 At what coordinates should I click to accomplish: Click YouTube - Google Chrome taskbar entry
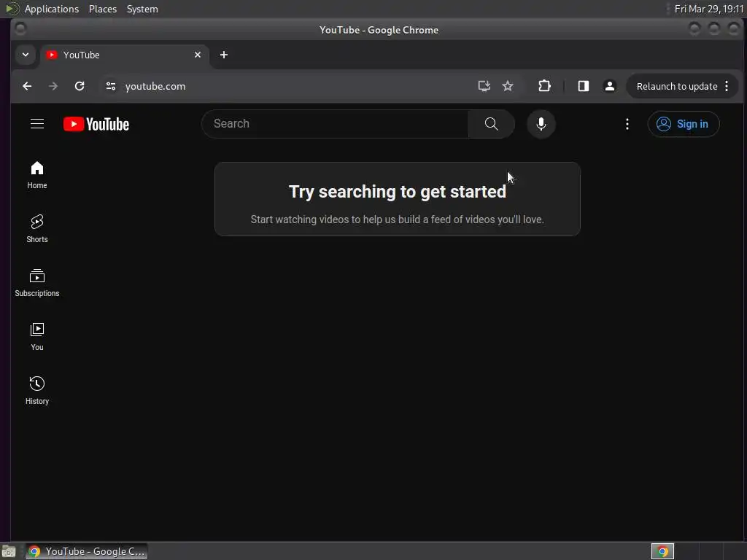coord(87,551)
